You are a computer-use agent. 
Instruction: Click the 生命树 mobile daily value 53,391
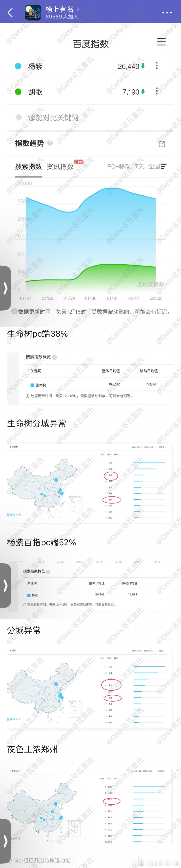[152, 384]
